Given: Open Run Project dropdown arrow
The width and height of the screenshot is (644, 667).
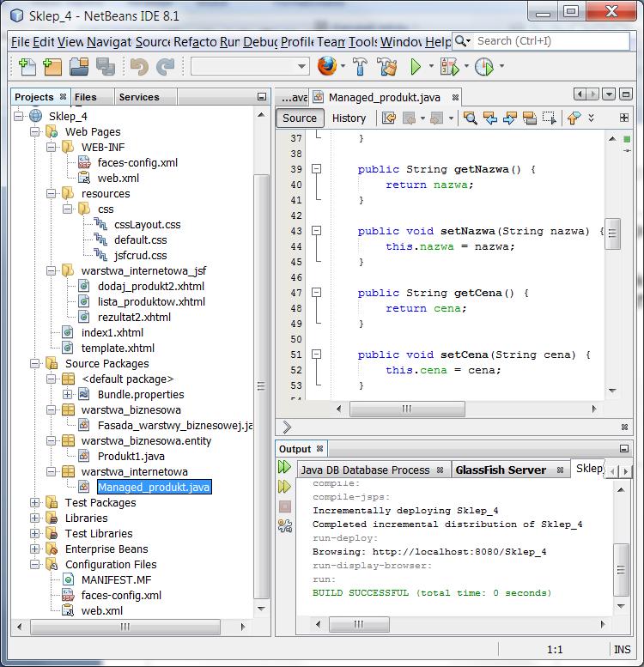Looking at the screenshot, I should pos(431,66).
